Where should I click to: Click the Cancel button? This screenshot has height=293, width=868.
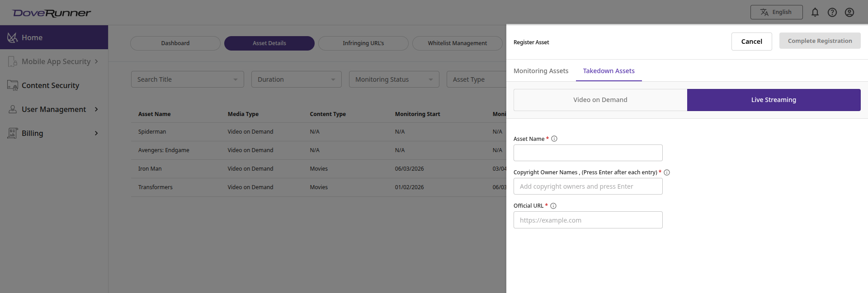pos(752,42)
